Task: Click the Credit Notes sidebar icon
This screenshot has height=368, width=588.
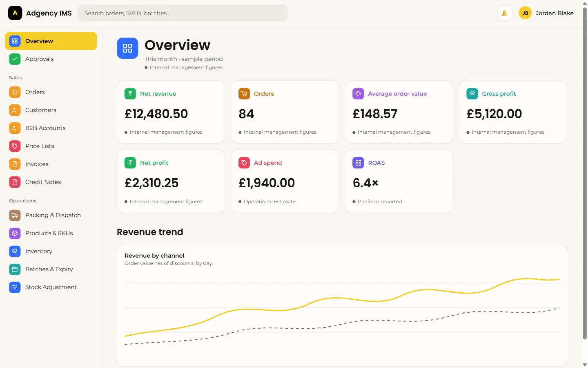Action: pos(15,182)
